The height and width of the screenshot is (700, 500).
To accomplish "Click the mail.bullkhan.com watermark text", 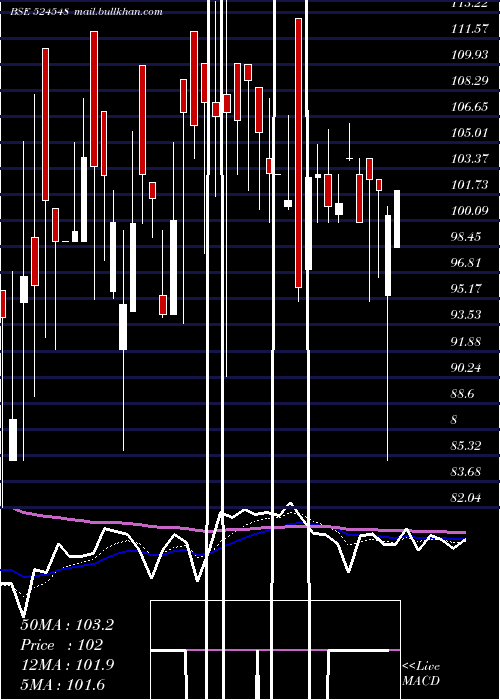I will pos(118,12).
